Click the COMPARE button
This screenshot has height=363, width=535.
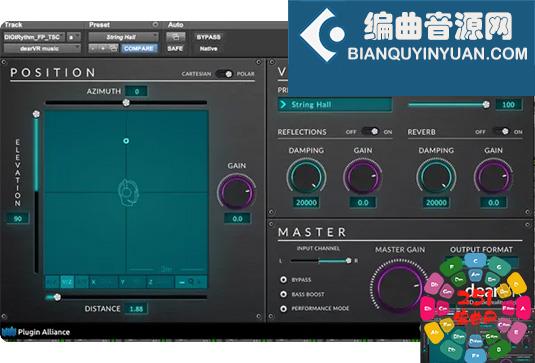(139, 48)
